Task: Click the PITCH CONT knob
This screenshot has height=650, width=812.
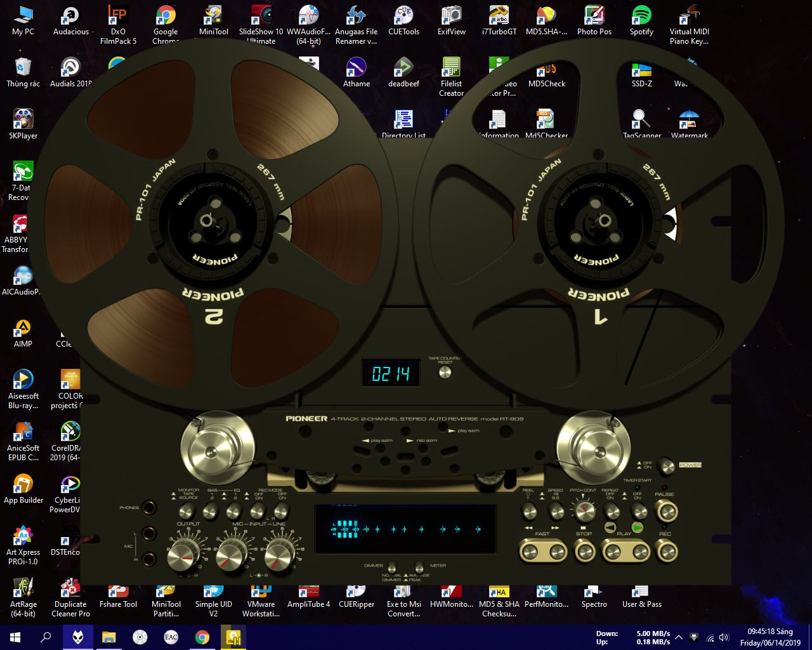Action: (x=584, y=510)
